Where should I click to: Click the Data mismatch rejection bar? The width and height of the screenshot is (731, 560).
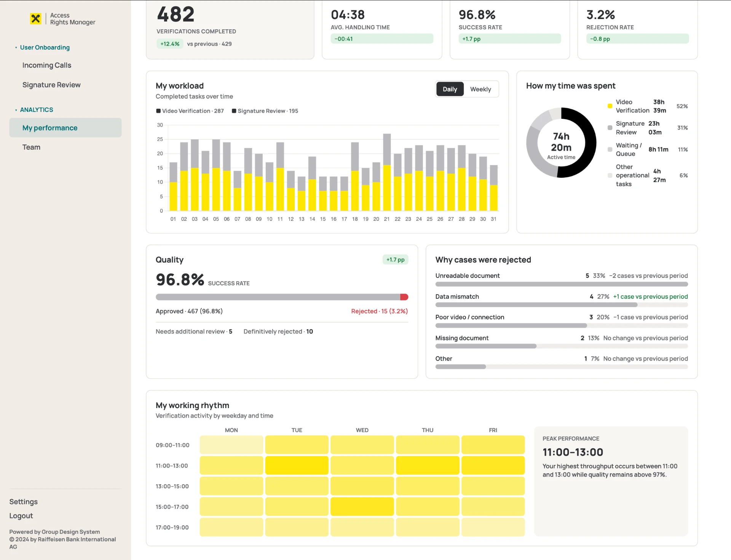point(562,305)
